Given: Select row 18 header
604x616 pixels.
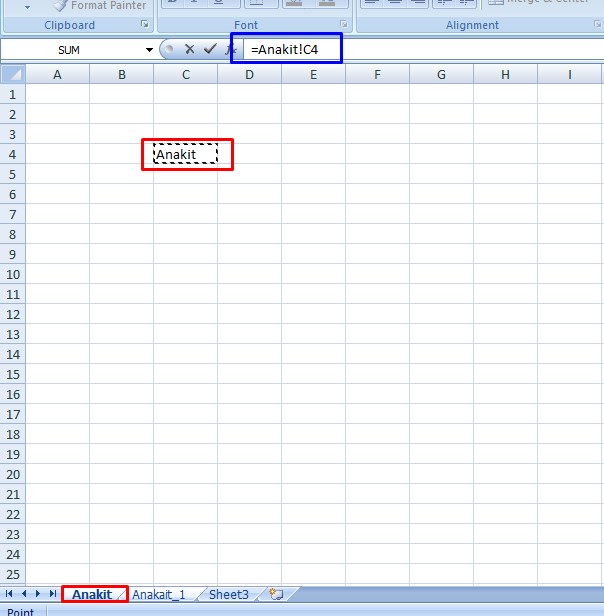Looking at the screenshot, I should (13, 434).
